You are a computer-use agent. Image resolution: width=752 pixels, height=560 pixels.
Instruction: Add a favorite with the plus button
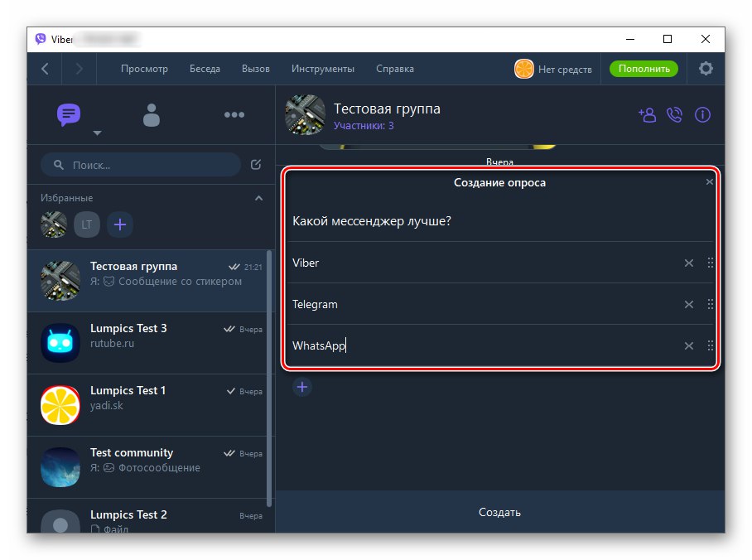120,224
